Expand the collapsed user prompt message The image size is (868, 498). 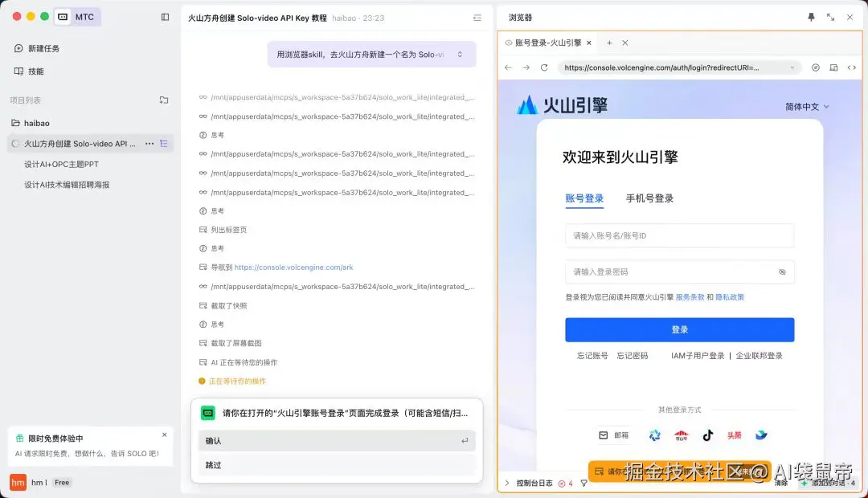[460, 55]
